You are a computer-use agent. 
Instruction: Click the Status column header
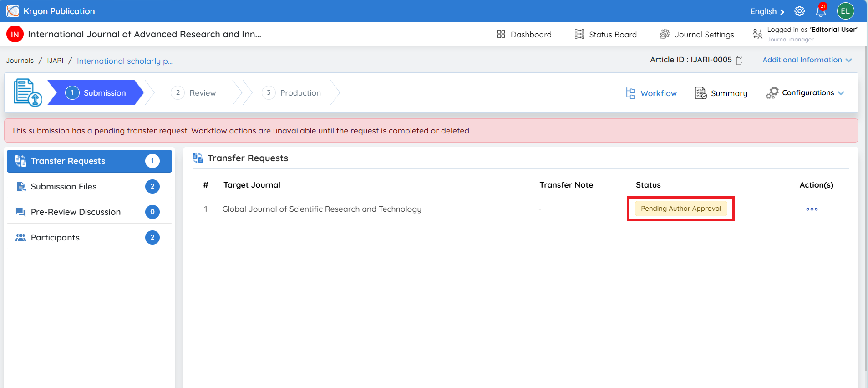(x=648, y=185)
